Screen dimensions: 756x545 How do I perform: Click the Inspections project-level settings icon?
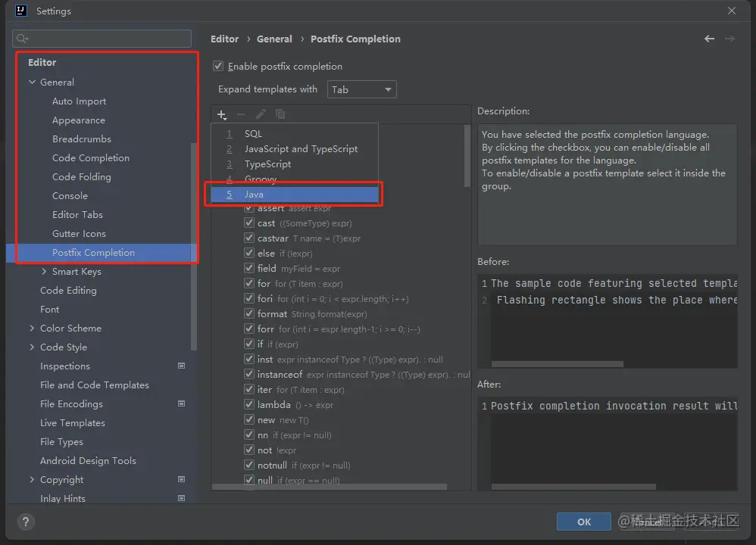(x=181, y=366)
